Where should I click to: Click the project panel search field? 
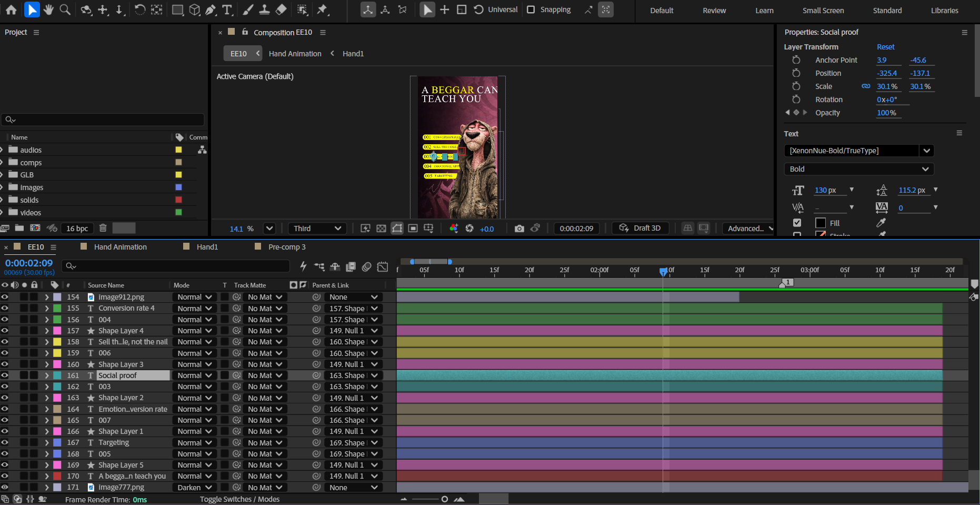tap(103, 120)
